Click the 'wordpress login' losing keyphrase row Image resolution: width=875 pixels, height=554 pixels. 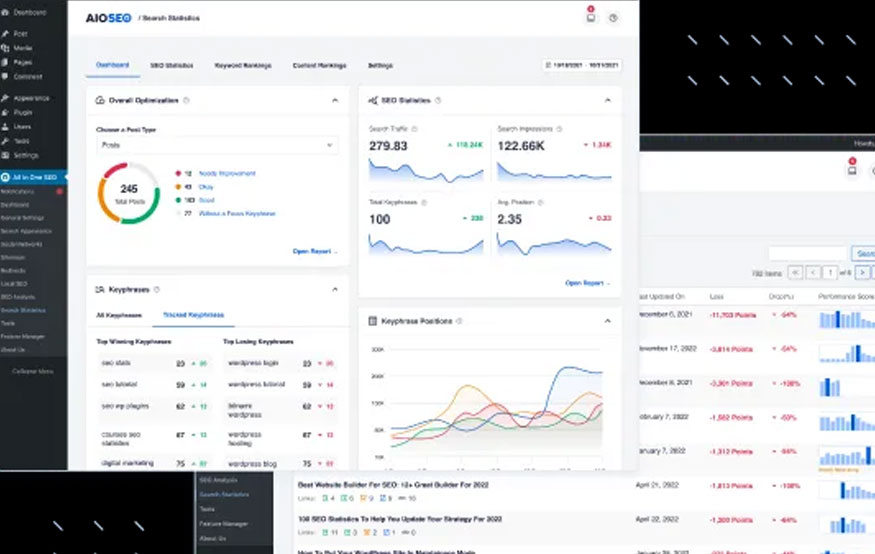pos(281,363)
